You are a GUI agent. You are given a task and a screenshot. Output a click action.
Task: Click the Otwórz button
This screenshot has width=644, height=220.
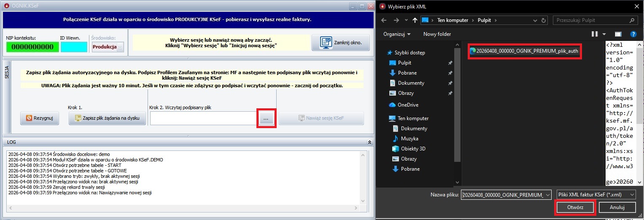[575, 208]
